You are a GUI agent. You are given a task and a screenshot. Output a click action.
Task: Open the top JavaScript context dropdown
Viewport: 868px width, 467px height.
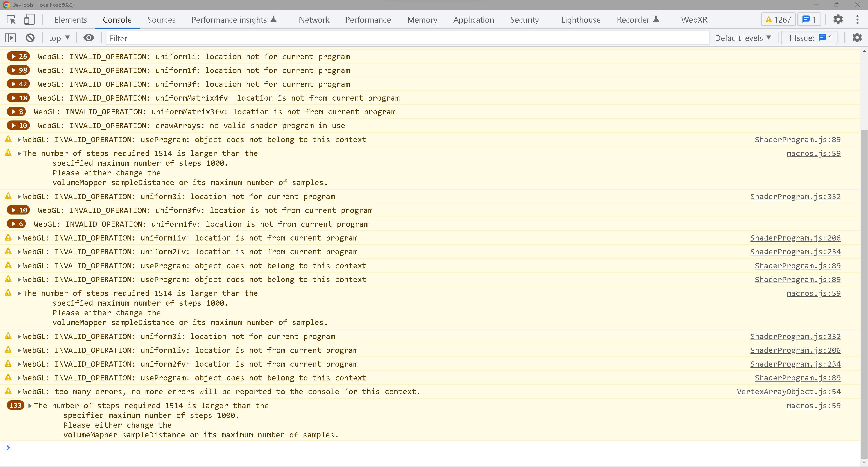coord(59,38)
